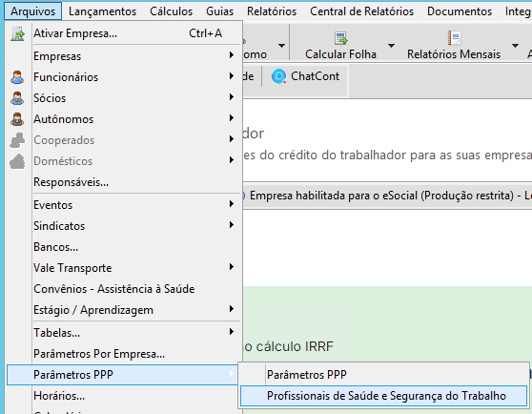Expand the Tabelas... submenu
The width and height of the screenshot is (532, 414).
pos(124,333)
